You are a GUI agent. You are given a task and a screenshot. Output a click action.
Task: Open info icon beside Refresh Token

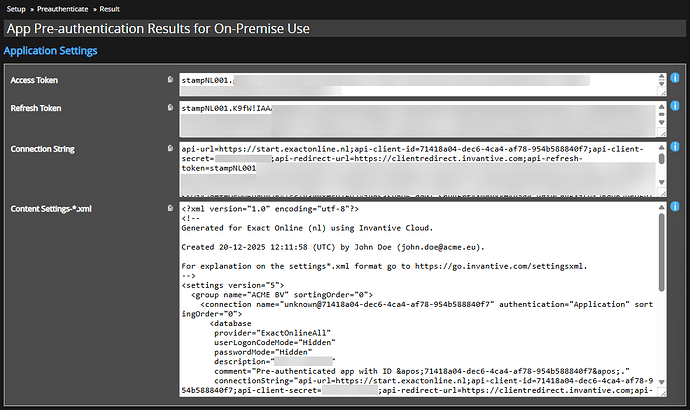(x=676, y=107)
